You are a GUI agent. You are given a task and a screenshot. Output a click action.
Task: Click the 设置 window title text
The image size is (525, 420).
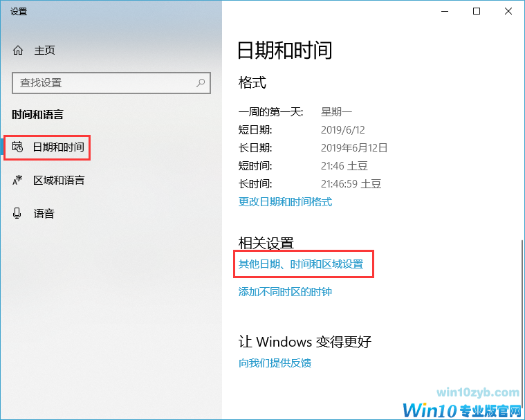pyautogui.click(x=19, y=12)
